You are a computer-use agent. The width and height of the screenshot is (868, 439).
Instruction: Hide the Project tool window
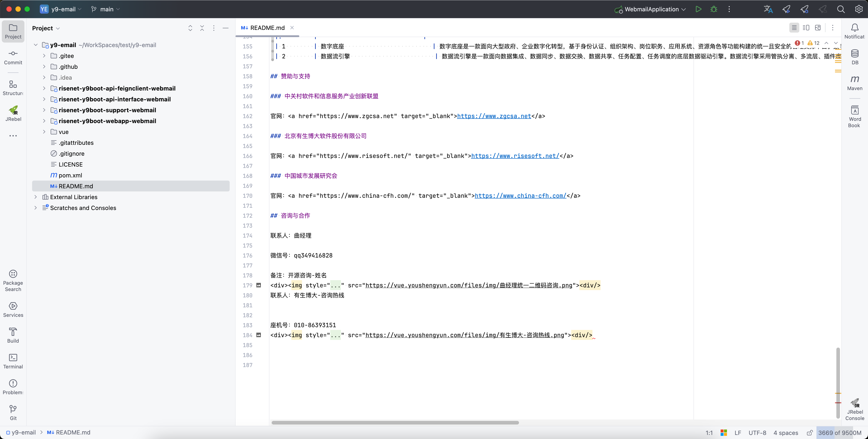225,28
